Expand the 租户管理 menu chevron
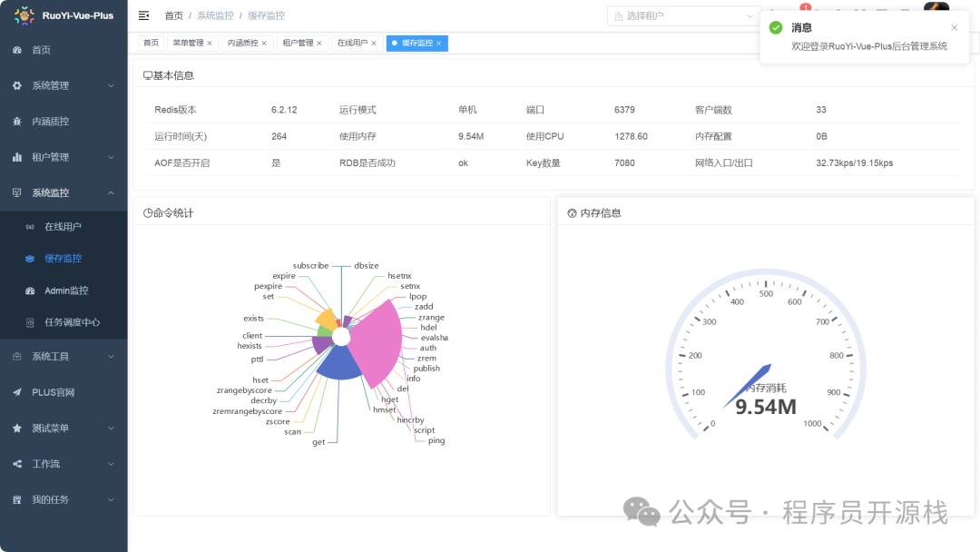Image resolution: width=980 pixels, height=552 pixels. (111, 157)
